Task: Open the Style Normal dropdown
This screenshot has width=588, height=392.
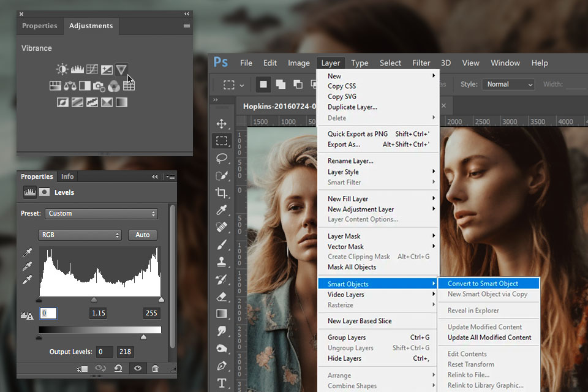Action: tap(508, 85)
